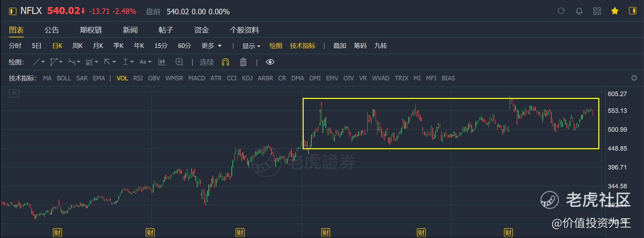Open the 新闻 news tab
This screenshot has width=644, height=238.
coord(130,30)
